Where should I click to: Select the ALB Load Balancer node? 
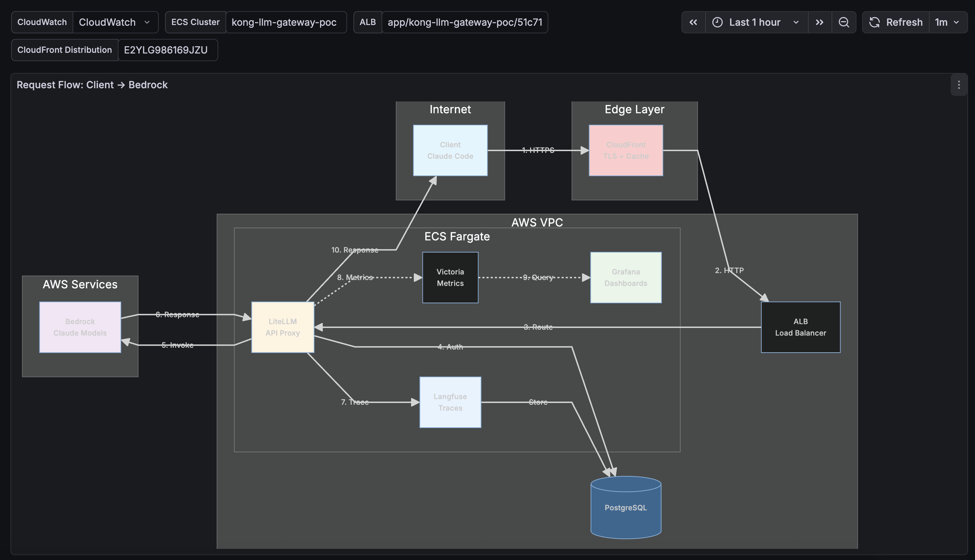pyautogui.click(x=800, y=327)
